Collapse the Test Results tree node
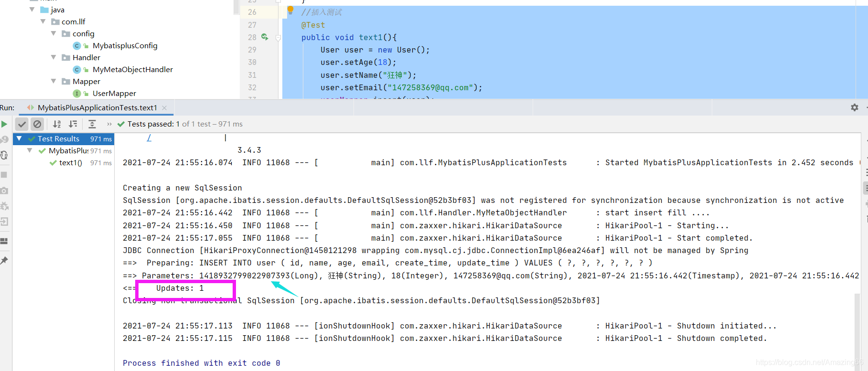Image resolution: width=868 pixels, height=371 pixels. (19, 138)
